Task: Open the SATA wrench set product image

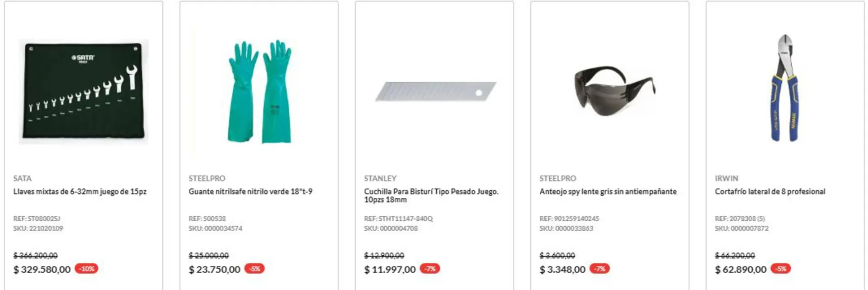Action: point(84,92)
